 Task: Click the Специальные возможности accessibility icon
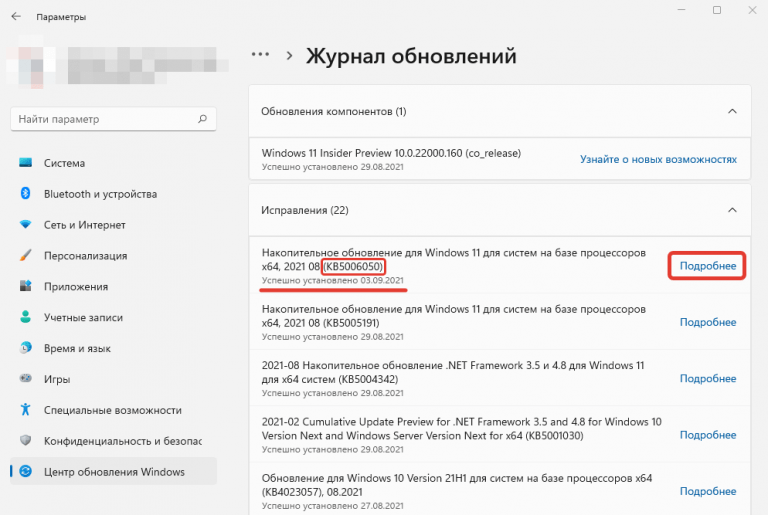(25, 410)
